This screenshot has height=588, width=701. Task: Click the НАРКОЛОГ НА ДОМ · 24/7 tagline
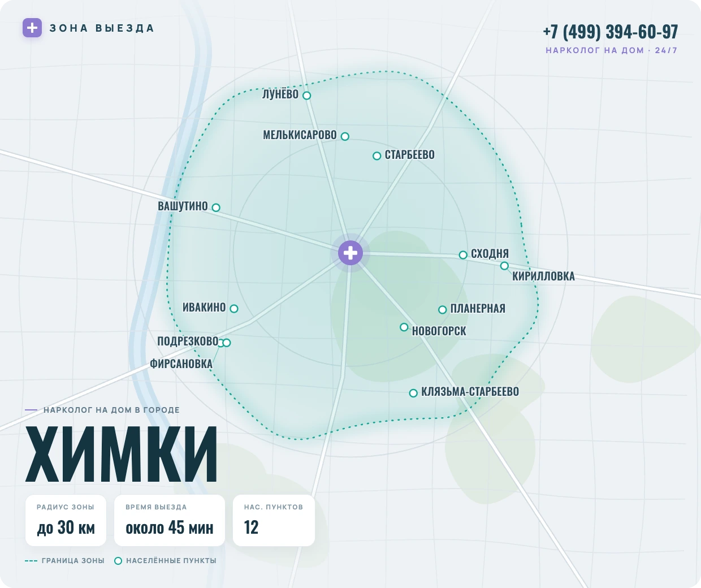611,50
